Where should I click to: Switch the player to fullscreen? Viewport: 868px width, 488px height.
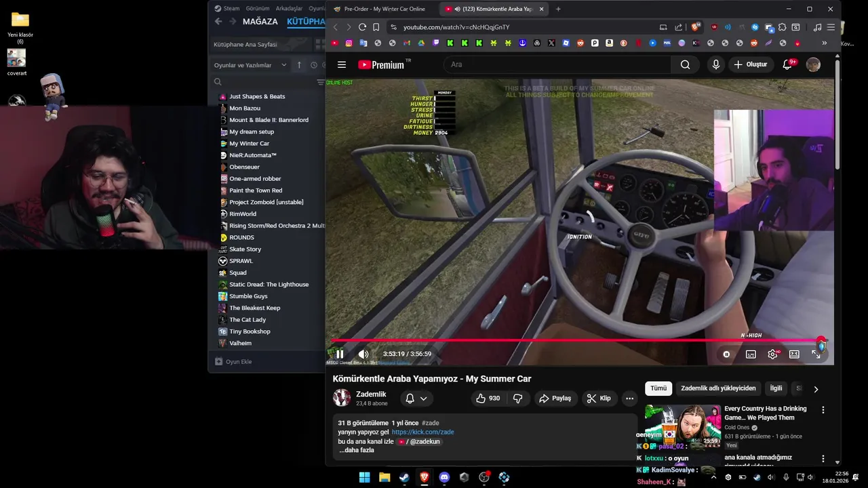coord(816,354)
